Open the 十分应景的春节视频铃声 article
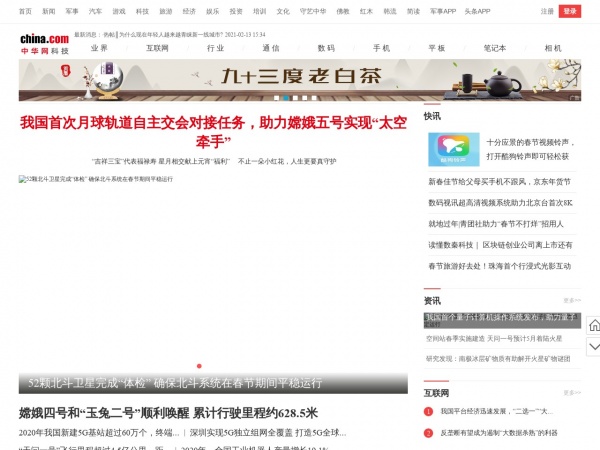 531,149
